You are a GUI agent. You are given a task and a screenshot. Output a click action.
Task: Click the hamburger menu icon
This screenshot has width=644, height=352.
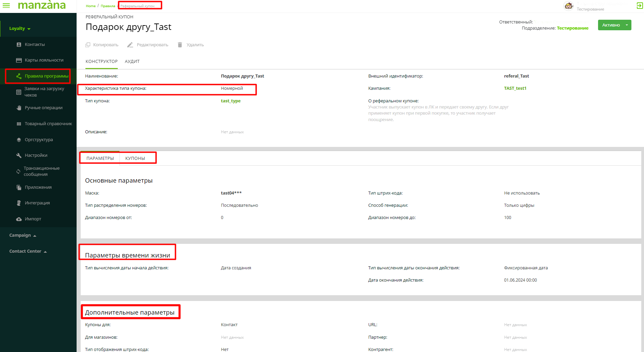coord(6,5)
